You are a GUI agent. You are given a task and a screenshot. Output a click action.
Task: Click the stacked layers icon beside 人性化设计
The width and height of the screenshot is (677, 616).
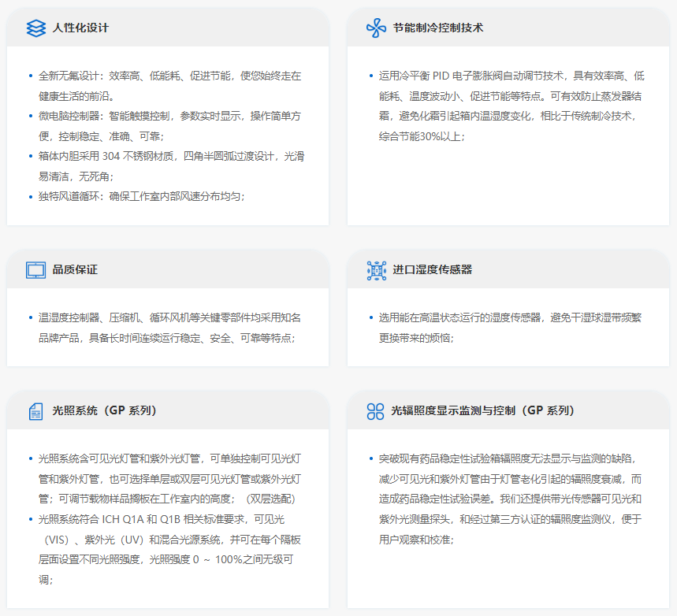click(x=36, y=28)
